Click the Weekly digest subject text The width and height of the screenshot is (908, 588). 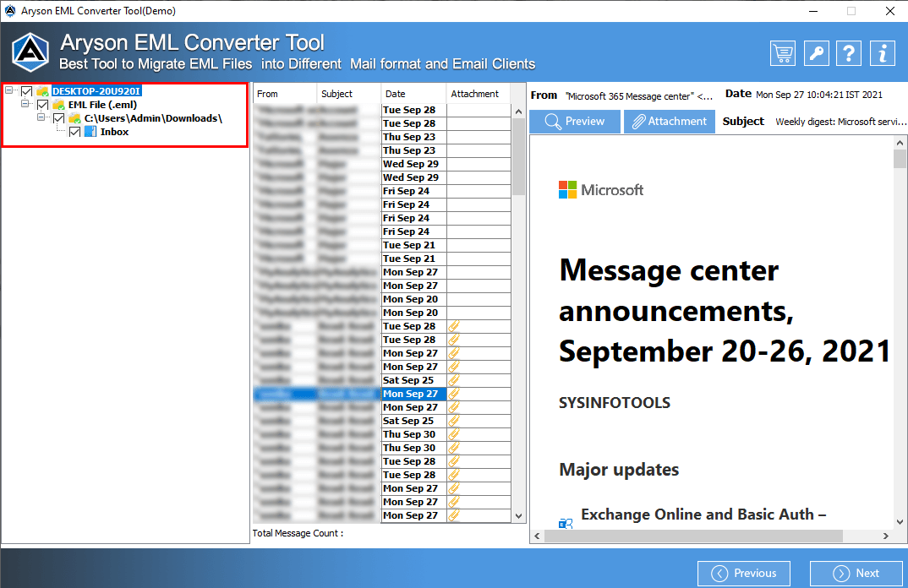tap(841, 122)
